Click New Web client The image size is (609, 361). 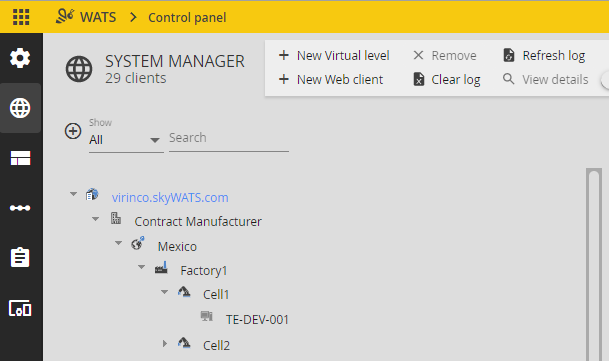331,80
